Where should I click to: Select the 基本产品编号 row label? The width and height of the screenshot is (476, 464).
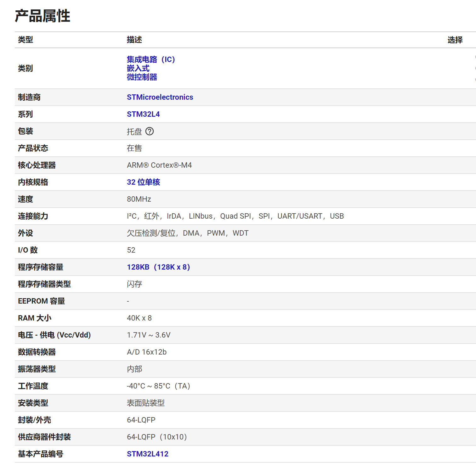(x=41, y=454)
